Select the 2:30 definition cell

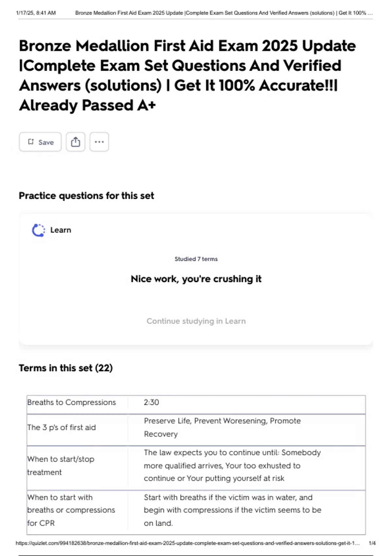click(x=152, y=402)
